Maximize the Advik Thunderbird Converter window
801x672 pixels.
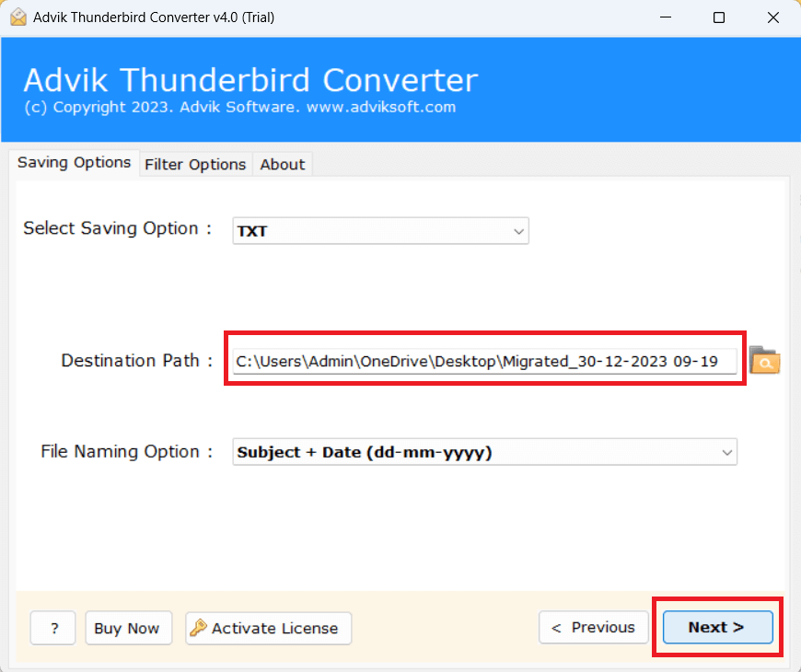click(719, 17)
